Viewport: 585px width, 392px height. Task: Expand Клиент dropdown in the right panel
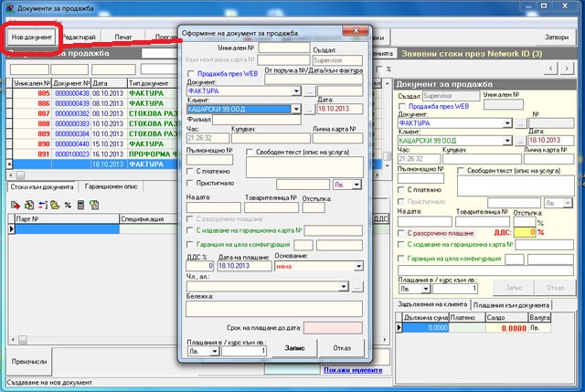coord(507,141)
